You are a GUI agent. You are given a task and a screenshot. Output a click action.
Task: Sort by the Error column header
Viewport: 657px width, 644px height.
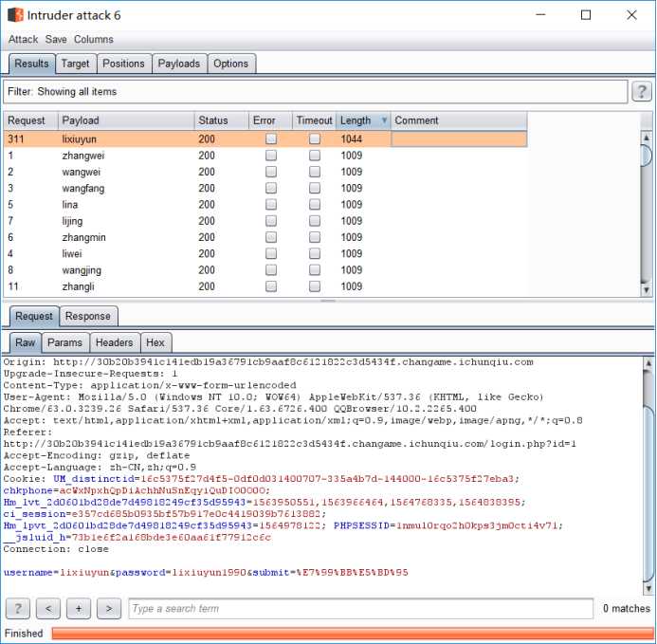[x=270, y=120]
